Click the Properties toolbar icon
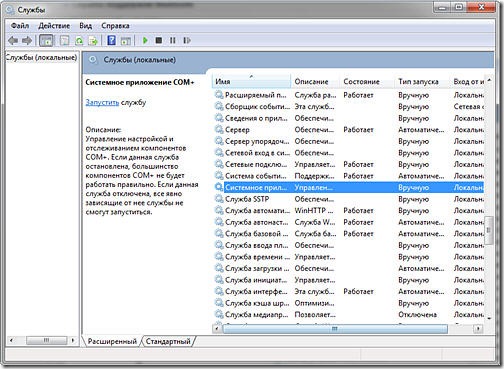Screen dimensions: 504x369 (x=64, y=41)
